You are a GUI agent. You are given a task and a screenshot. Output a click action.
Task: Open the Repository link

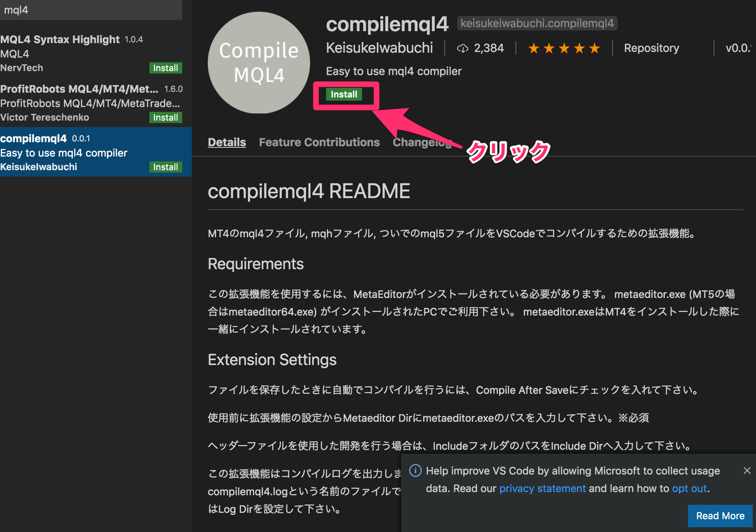(651, 48)
